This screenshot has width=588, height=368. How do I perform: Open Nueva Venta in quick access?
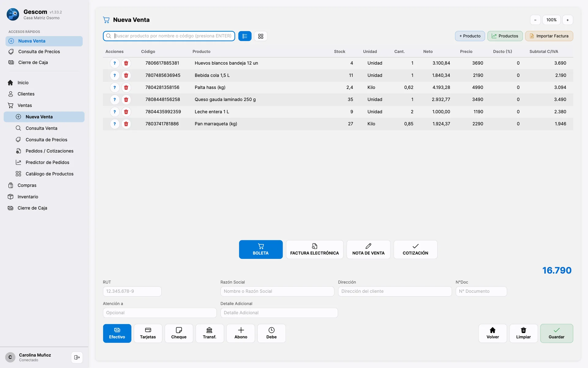tap(44, 41)
